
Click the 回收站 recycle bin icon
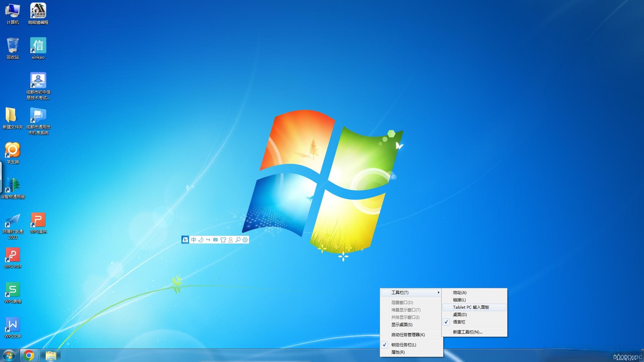[13, 49]
